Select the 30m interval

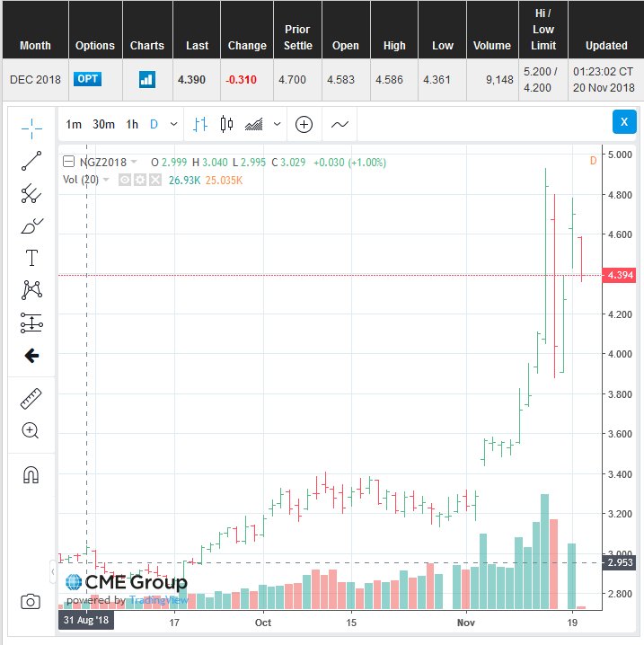(103, 124)
